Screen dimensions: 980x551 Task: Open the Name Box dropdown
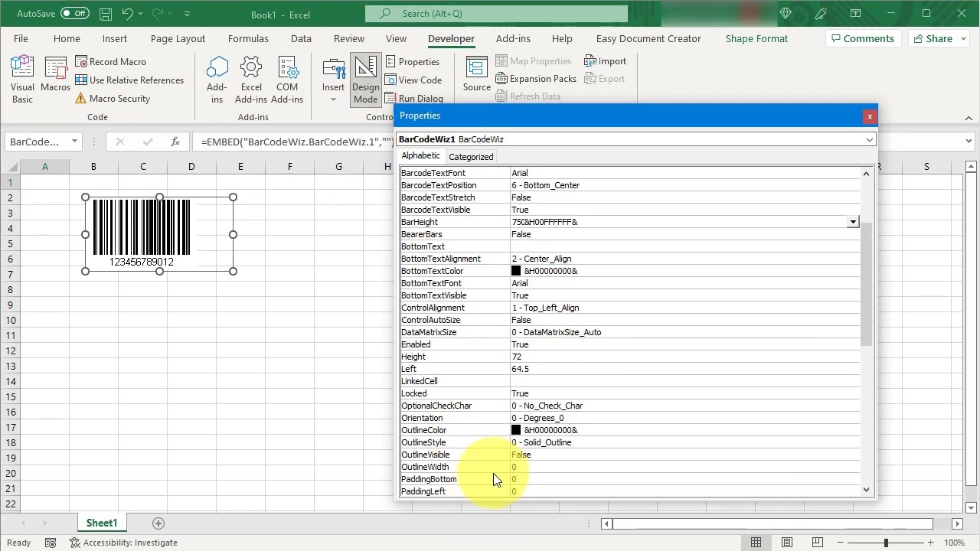pyautogui.click(x=74, y=142)
